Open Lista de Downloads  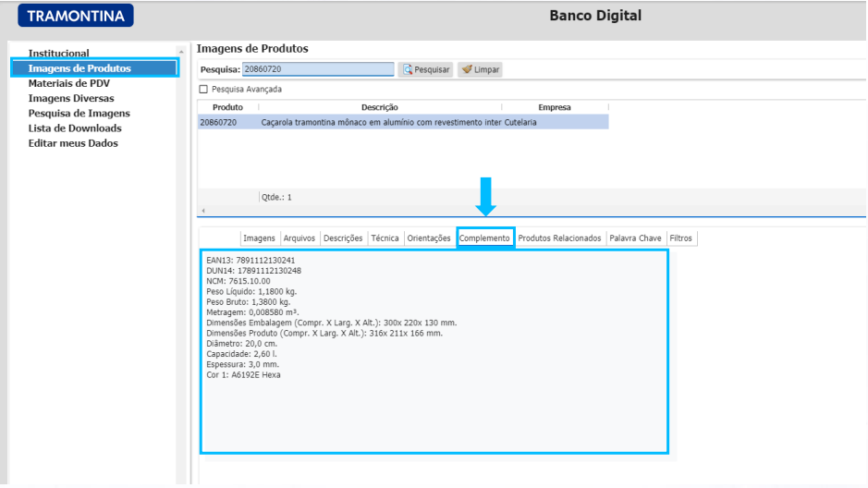pos(75,128)
